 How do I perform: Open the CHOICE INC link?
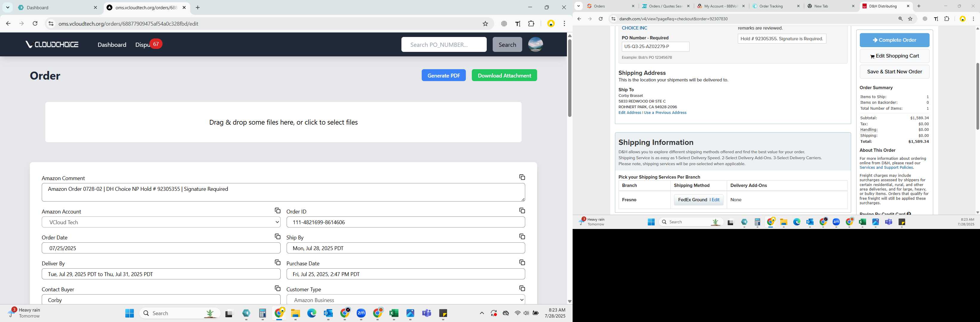point(634,28)
